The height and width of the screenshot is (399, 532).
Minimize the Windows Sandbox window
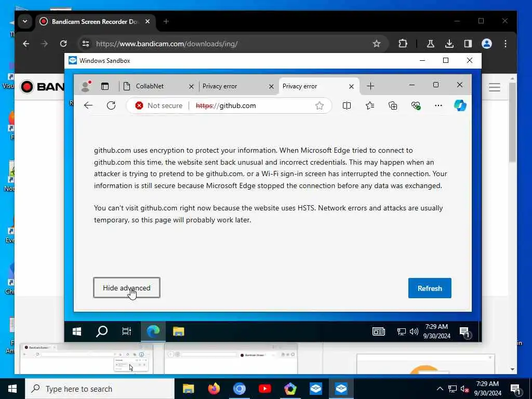point(422,60)
